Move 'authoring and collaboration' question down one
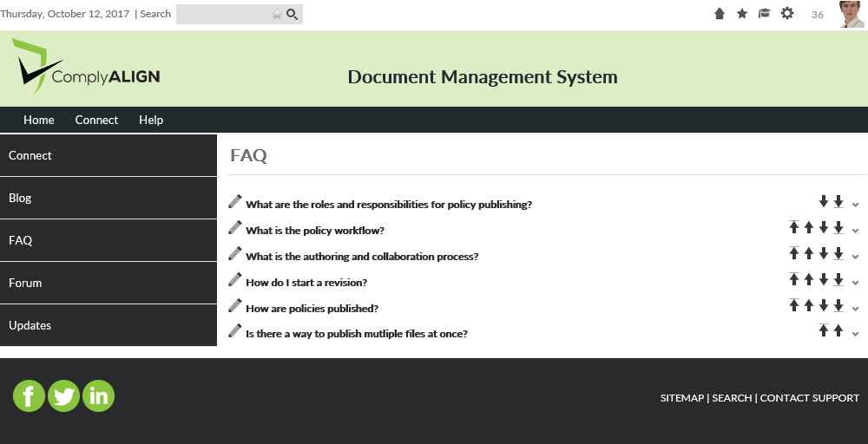 [824, 253]
